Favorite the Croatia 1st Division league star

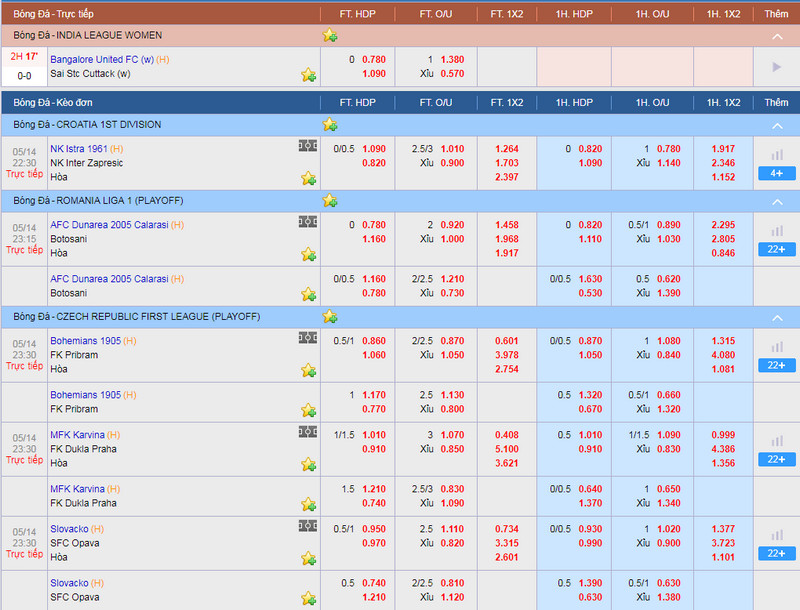click(x=329, y=125)
